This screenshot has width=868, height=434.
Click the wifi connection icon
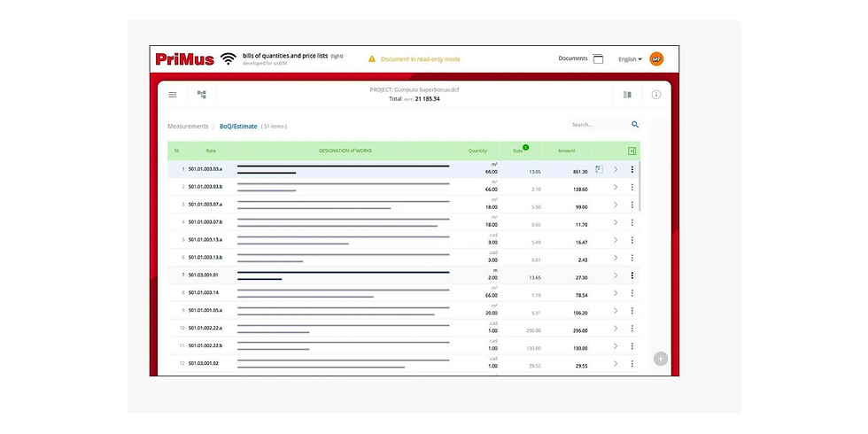[229, 58]
